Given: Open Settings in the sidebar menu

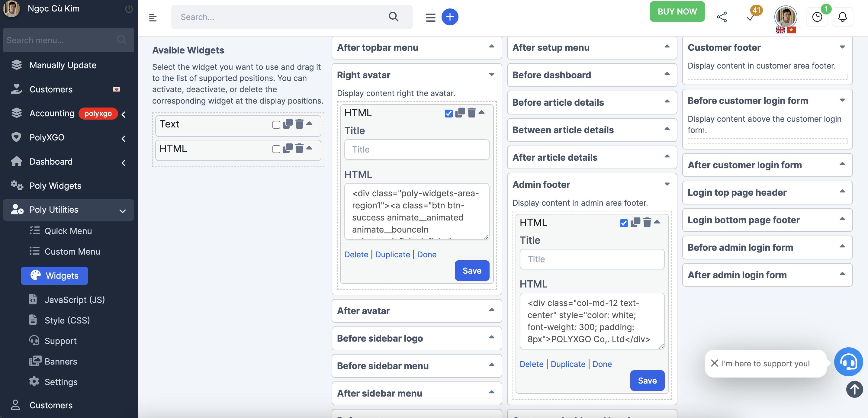Looking at the screenshot, I should click(61, 381).
